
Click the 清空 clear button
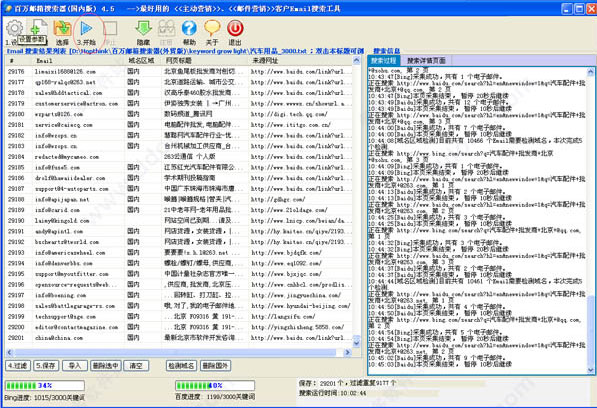click(136, 366)
